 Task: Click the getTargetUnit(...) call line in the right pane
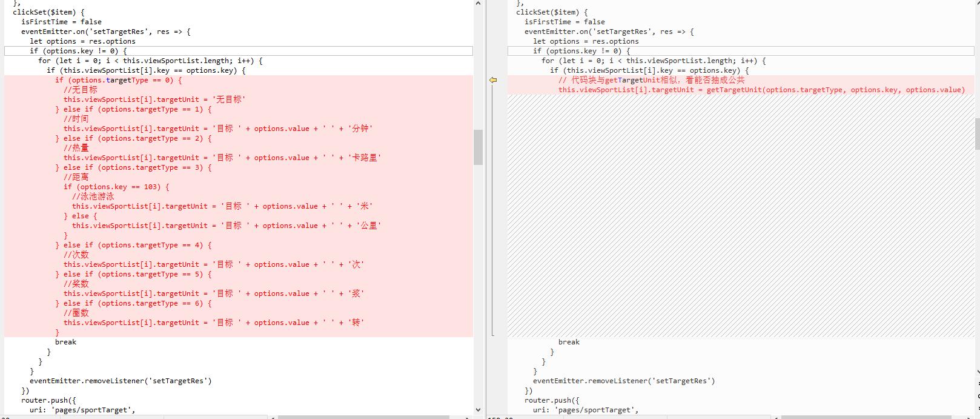point(762,90)
